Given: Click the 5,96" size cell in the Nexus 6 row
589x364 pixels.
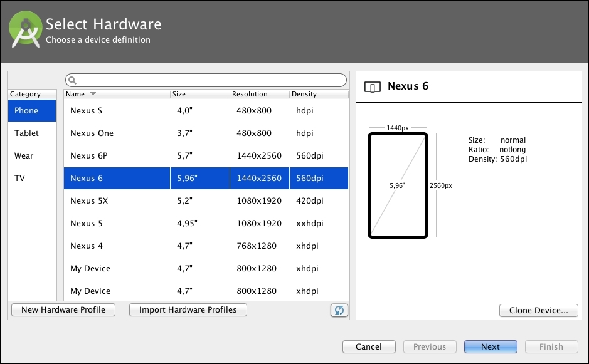Looking at the screenshot, I should coord(200,179).
